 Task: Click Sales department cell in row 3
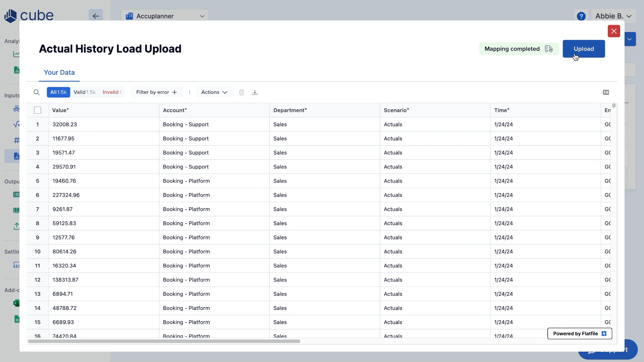click(x=325, y=153)
